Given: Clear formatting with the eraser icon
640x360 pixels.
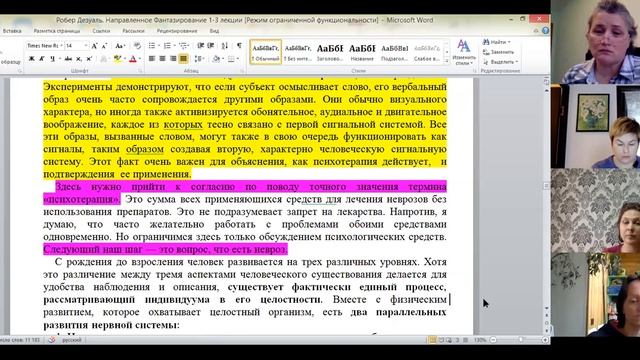Looking at the screenshot, I should pyautogui.click(x=138, y=46).
